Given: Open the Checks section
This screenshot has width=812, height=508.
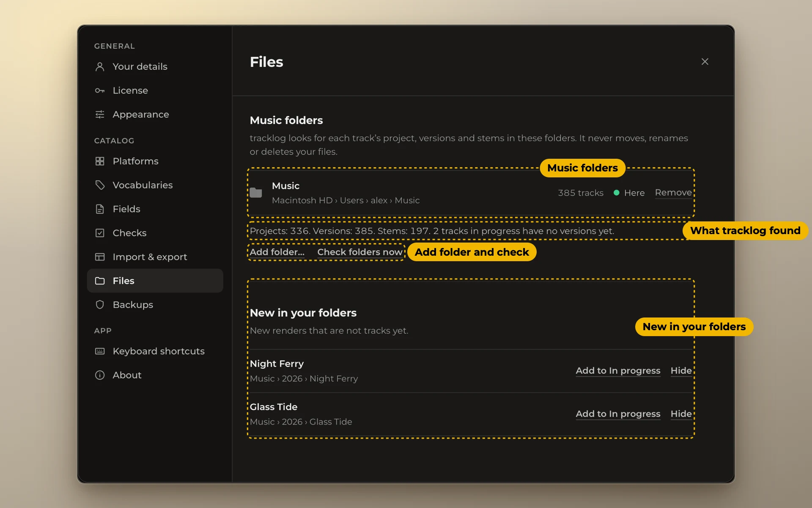Looking at the screenshot, I should click(155, 233).
